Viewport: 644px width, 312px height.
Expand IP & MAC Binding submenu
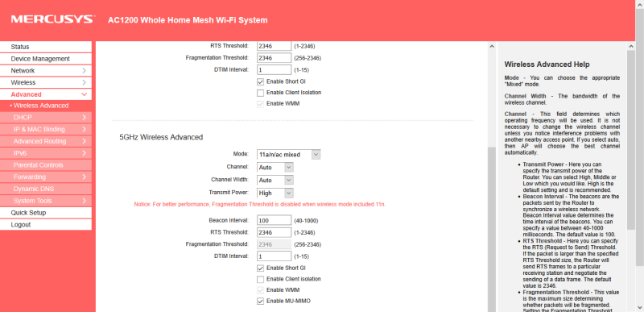46,130
